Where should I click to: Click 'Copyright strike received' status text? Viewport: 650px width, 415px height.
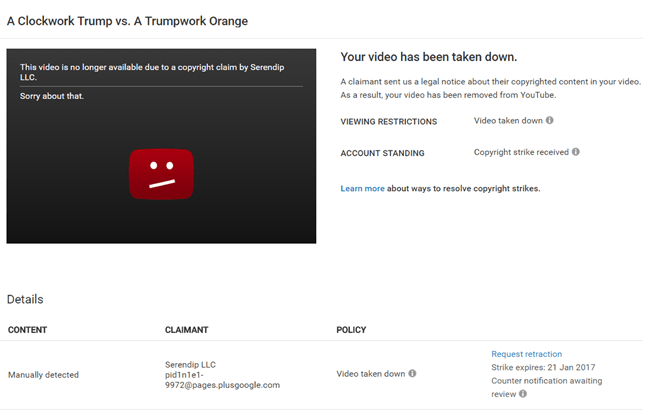(x=521, y=152)
